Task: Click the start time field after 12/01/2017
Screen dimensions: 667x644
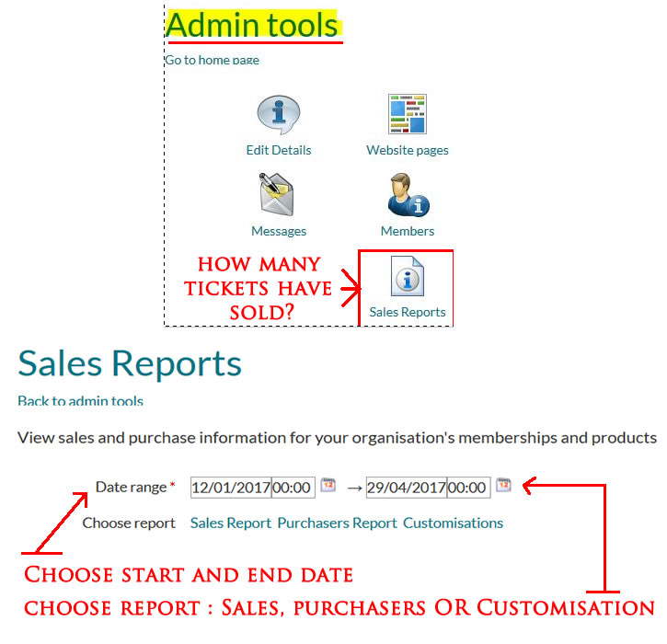Action: pyautogui.click(x=293, y=487)
